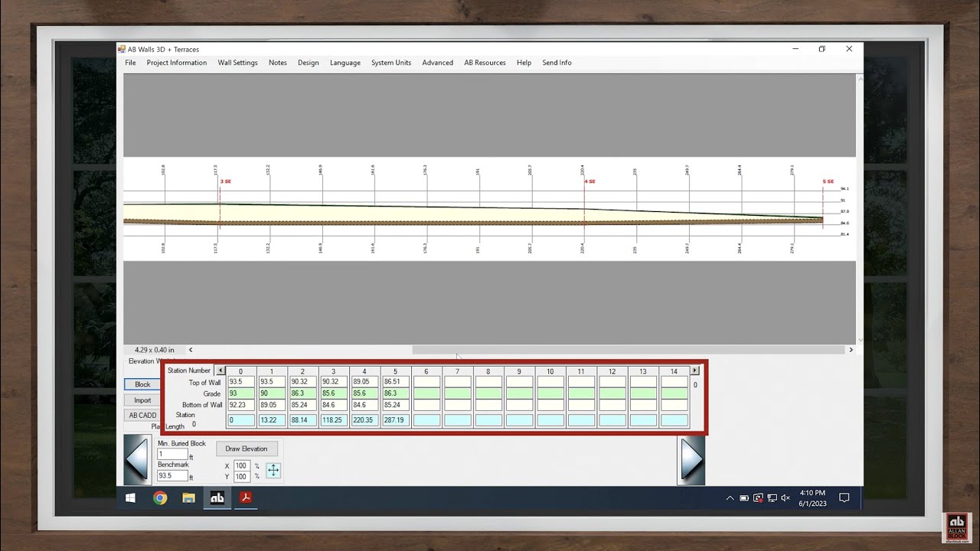Click the Benchmark input field
The width and height of the screenshot is (980, 551).
172,475
